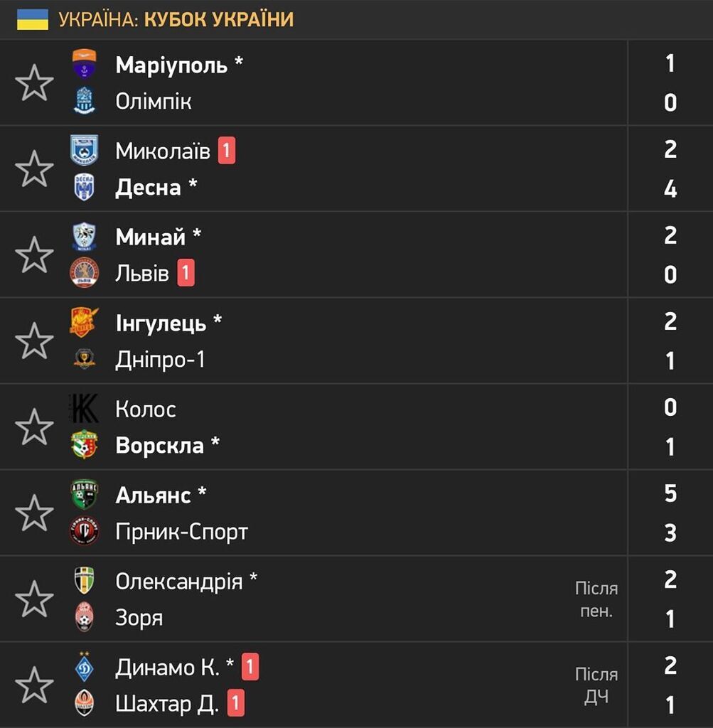Mark Динамо К. vs Шахтар Д. as favorite
The image size is (713, 728).
tap(34, 685)
